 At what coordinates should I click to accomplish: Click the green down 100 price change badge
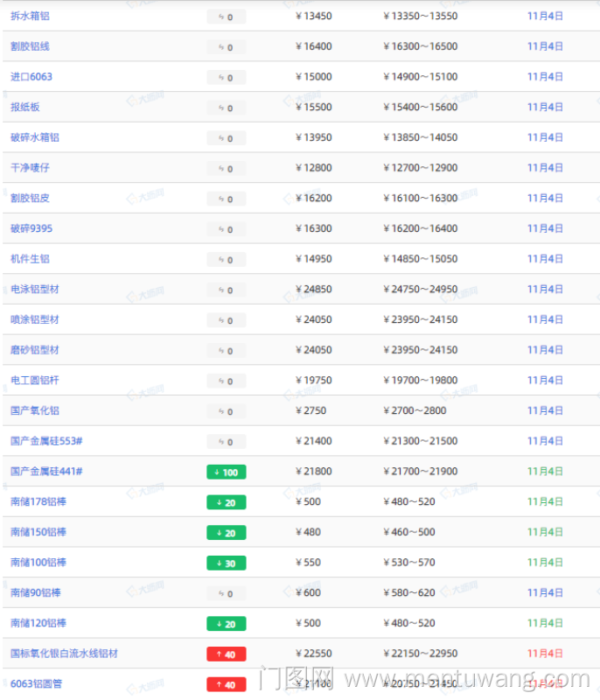tap(226, 472)
